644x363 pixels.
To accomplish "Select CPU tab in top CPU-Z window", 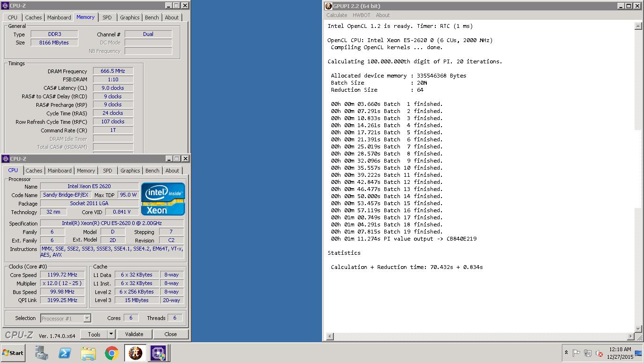I will click(13, 17).
